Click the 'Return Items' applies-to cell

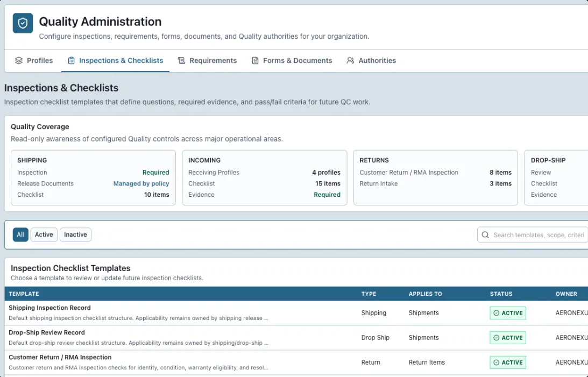pyautogui.click(x=427, y=362)
